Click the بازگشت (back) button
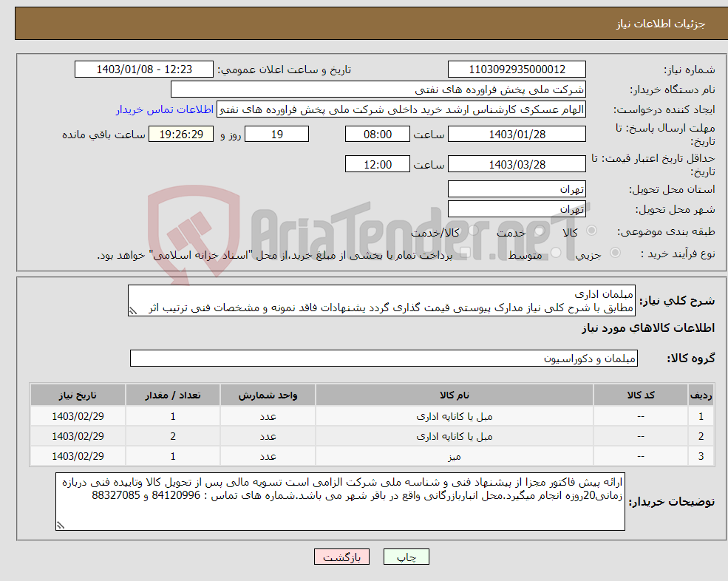The height and width of the screenshot is (581, 728). [x=341, y=557]
